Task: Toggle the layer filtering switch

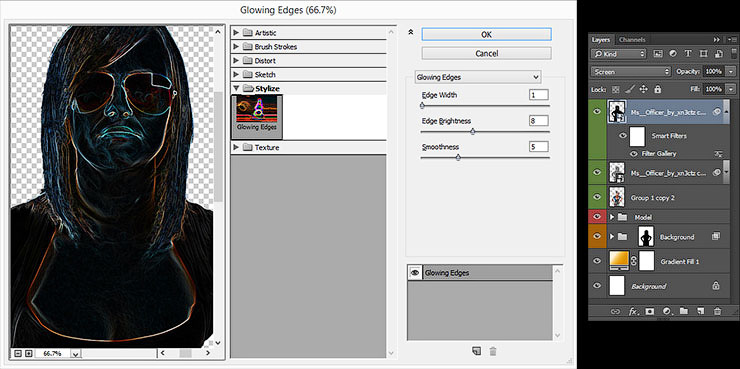Action: click(733, 53)
